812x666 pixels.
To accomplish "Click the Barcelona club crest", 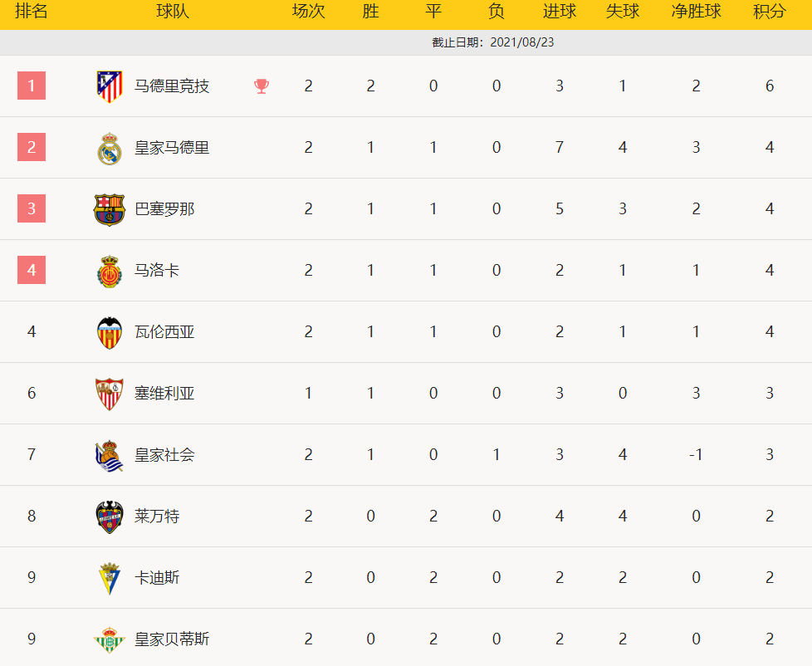I will click(110, 209).
